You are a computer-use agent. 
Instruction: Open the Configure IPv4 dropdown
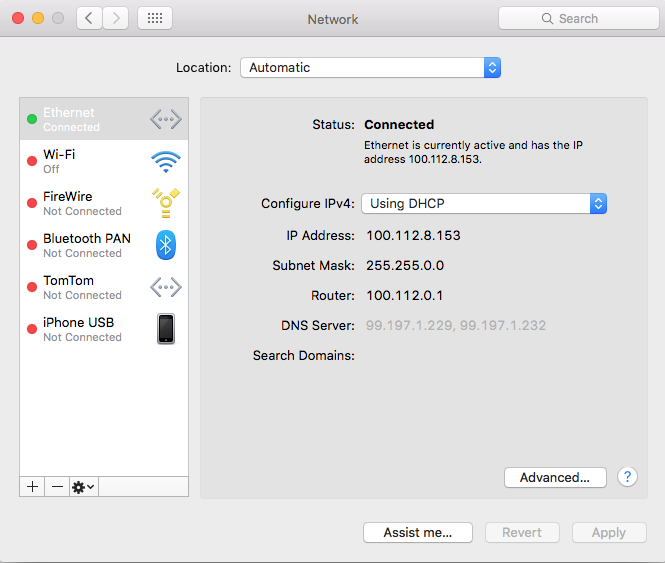pyautogui.click(x=484, y=204)
